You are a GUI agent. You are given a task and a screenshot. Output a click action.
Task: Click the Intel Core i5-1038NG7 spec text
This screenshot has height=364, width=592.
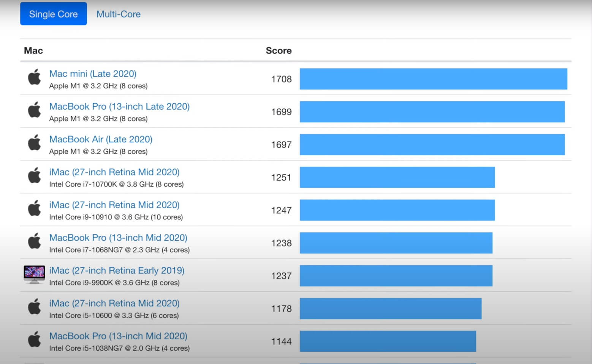coord(119,348)
